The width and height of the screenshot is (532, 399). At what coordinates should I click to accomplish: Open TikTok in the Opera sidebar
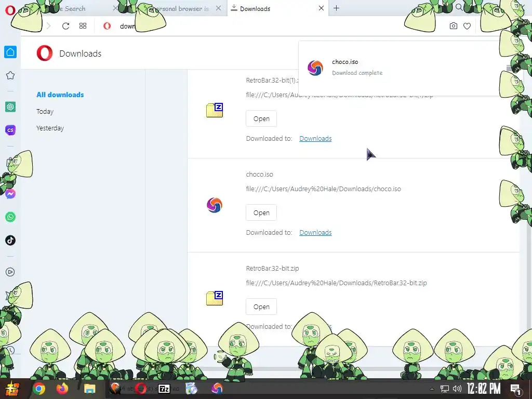click(10, 240)
